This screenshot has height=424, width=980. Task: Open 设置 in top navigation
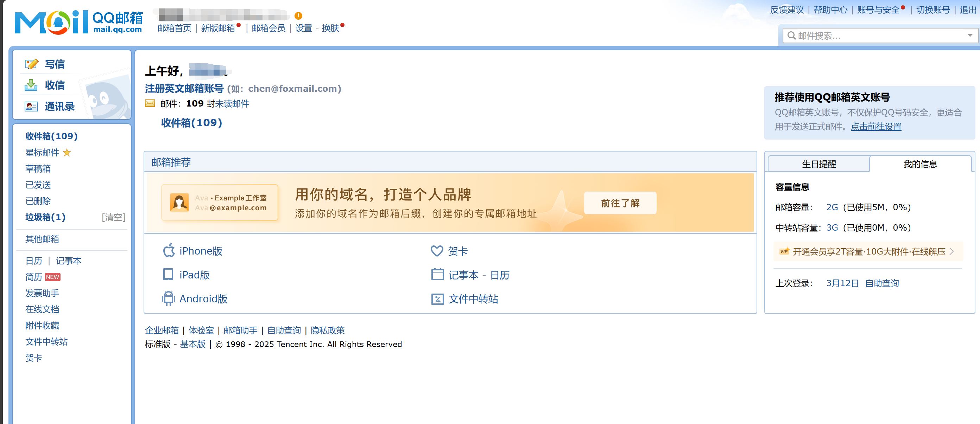(x=304, y=28)
